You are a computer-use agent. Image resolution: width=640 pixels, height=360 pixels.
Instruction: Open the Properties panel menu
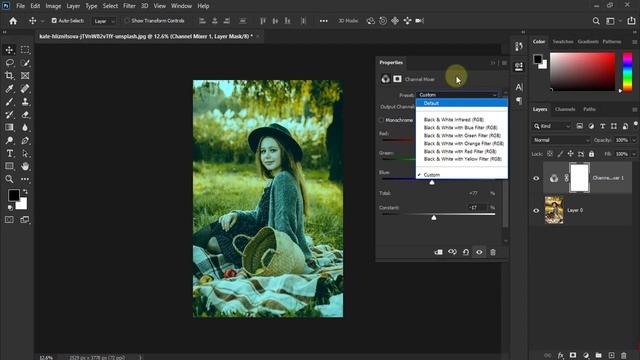tap(504, 63)
